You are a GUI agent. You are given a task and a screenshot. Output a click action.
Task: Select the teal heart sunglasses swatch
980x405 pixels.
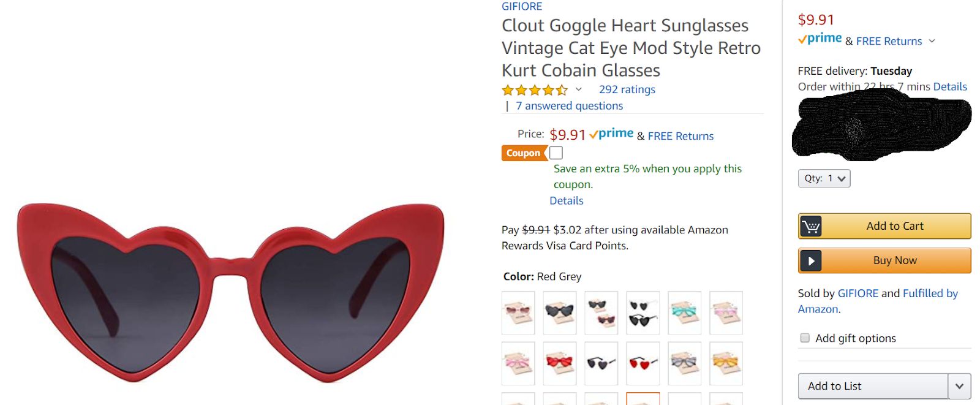click(x=684, y=312)
